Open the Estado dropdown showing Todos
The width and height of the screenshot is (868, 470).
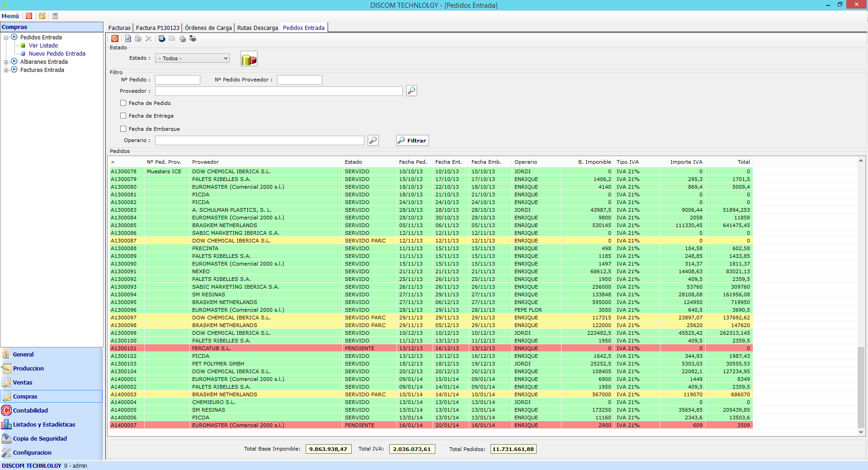(x=192, y=58)
